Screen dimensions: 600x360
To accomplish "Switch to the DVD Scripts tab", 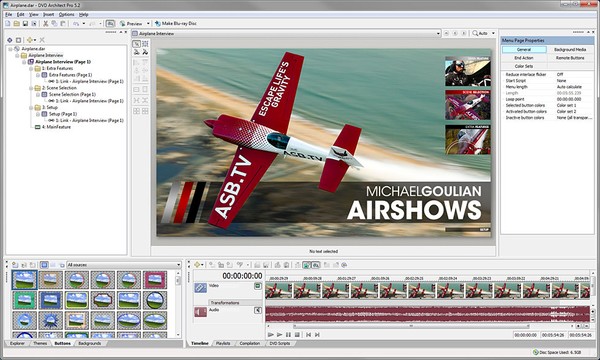I will [280, 344].
